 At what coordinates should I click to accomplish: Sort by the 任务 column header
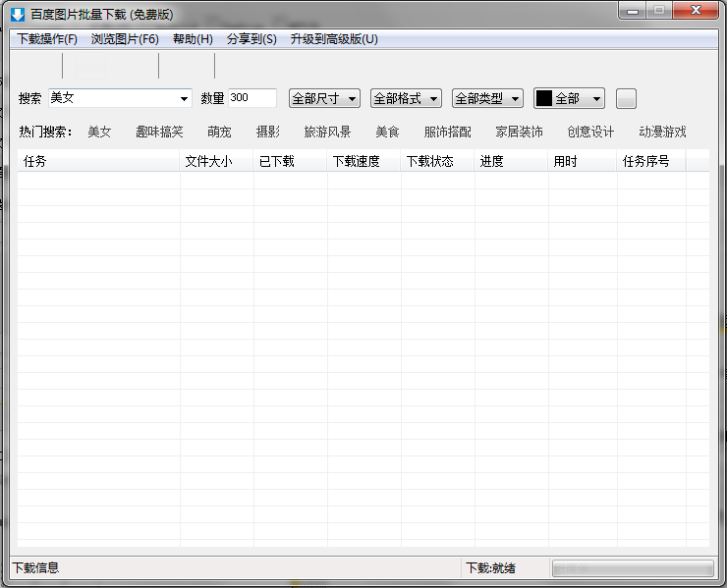pos(98,161)
